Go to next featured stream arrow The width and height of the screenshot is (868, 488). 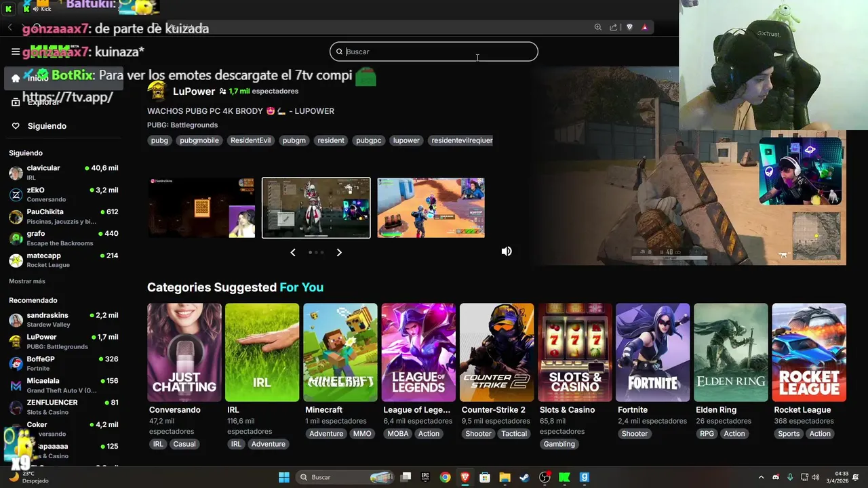[x=339, y=252]
